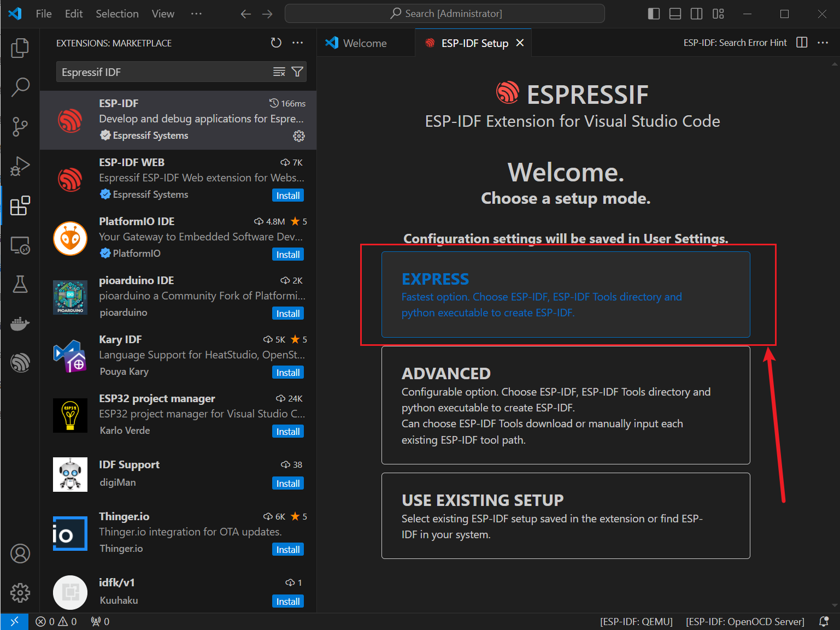Screen dimensions: 840x630
Task: Toggle the primary side bar layout button
Action: (x=654, y=14)
